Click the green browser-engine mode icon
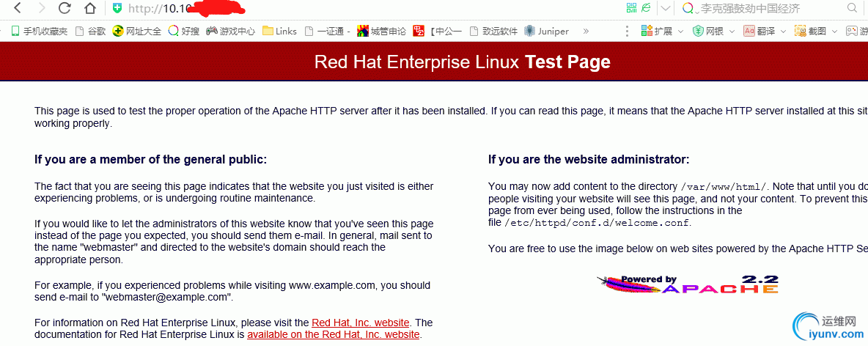Image resolution: width=868 pixels, height=346 pixels. (646, 8)
